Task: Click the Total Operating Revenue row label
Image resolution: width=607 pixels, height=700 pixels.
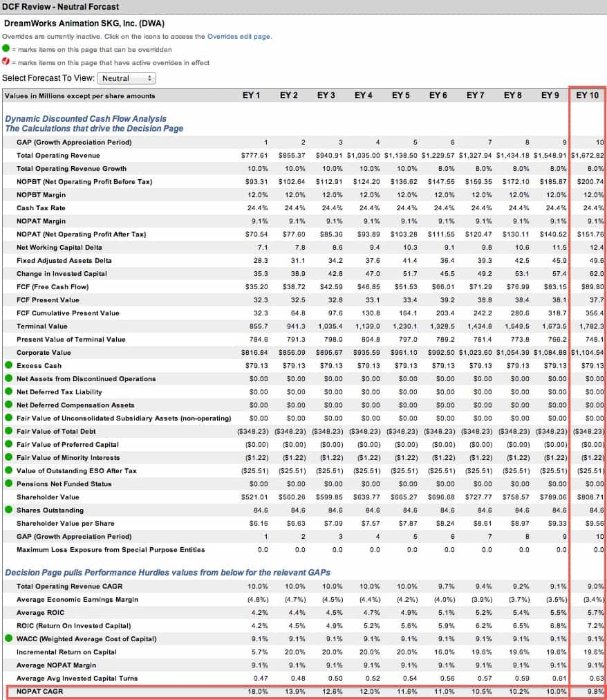Action: [x=58, y=156]
